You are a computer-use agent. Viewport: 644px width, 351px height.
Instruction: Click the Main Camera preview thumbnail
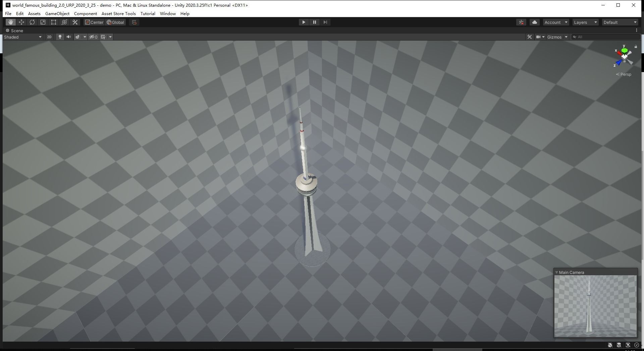coord(595,306)
